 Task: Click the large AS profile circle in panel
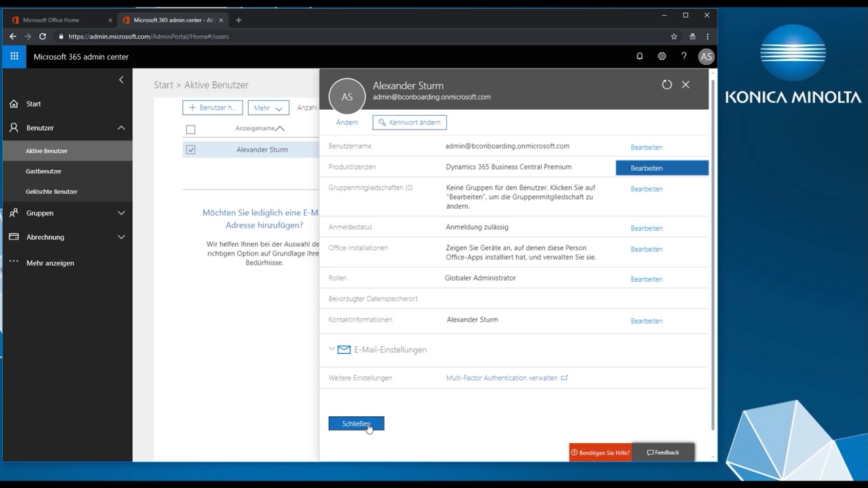pos(347,96)
